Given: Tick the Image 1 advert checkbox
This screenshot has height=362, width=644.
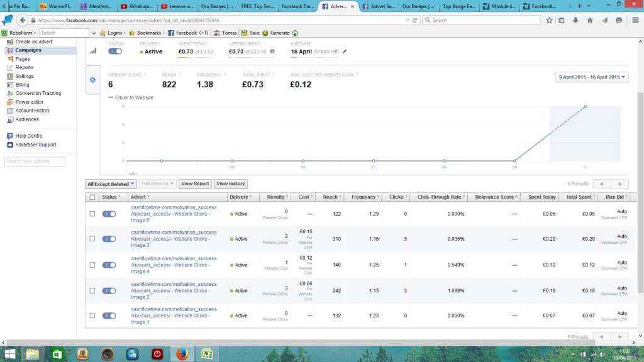Looking at the screenshot, I should click(x=92, y=315).
